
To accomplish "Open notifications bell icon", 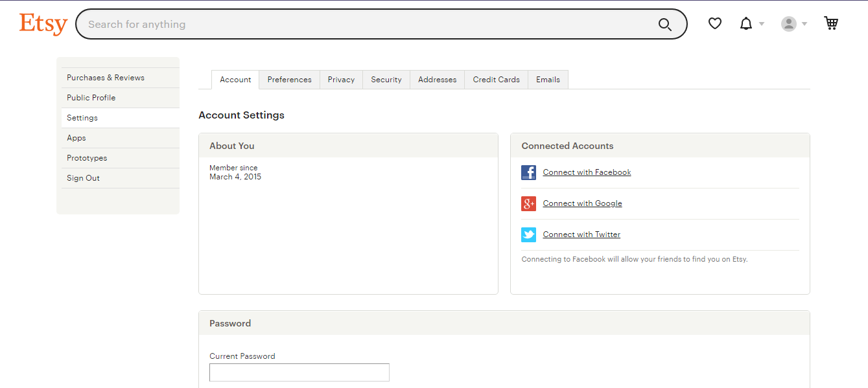I will click(746, 24).
